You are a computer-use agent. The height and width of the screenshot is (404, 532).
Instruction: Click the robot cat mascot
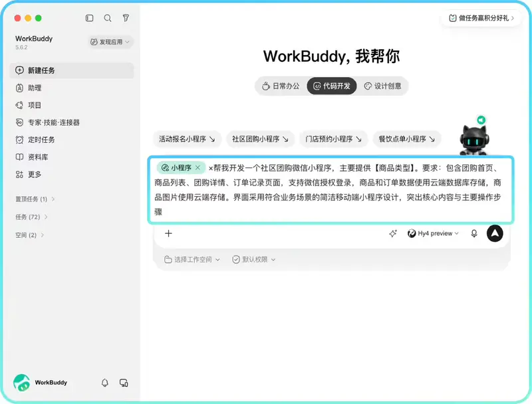coord(474,139)
